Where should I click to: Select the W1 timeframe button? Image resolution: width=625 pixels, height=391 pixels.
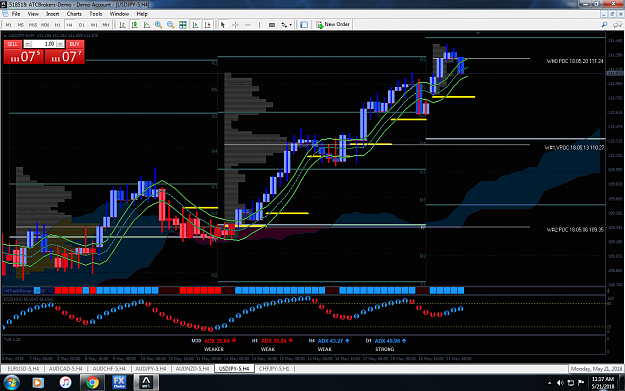click(94, 25)
